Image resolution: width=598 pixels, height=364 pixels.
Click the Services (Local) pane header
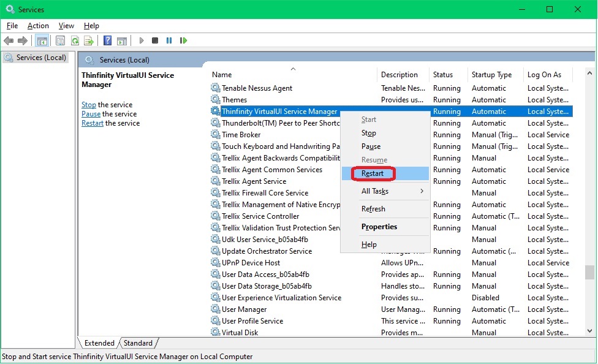tap(336, 59)
